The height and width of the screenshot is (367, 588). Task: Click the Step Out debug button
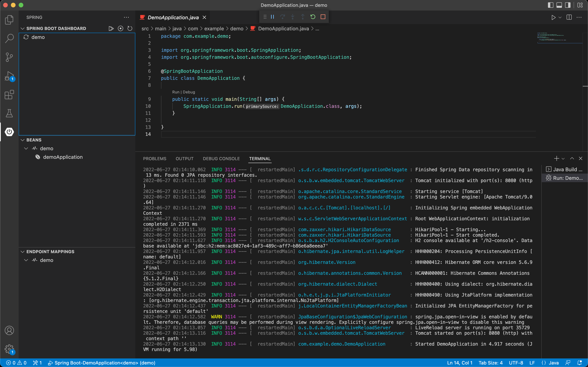coord(303,17)
